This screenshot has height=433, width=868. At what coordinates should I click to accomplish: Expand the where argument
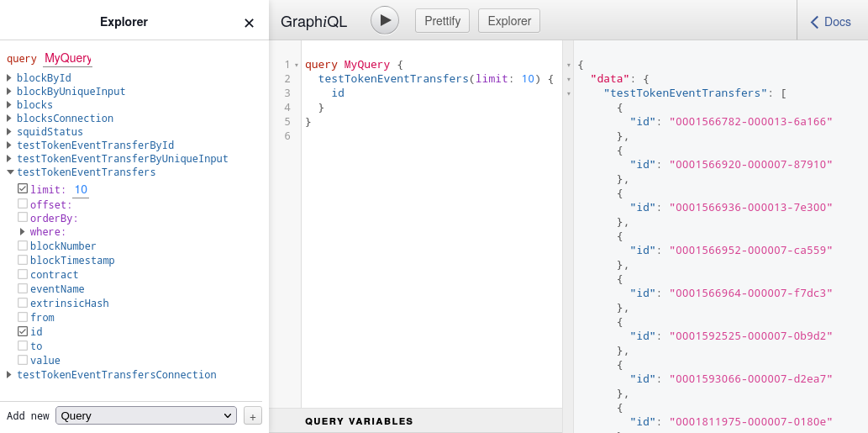23,231
